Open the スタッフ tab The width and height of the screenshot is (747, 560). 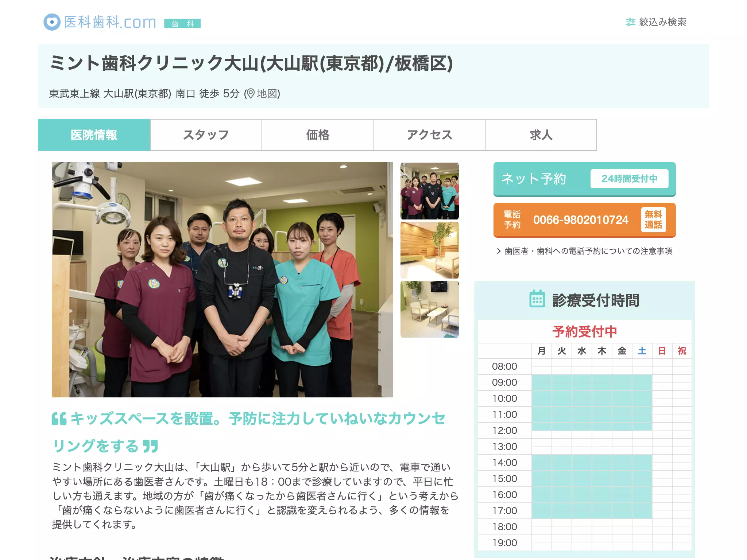pyautogui.click(x=206, y=135)
